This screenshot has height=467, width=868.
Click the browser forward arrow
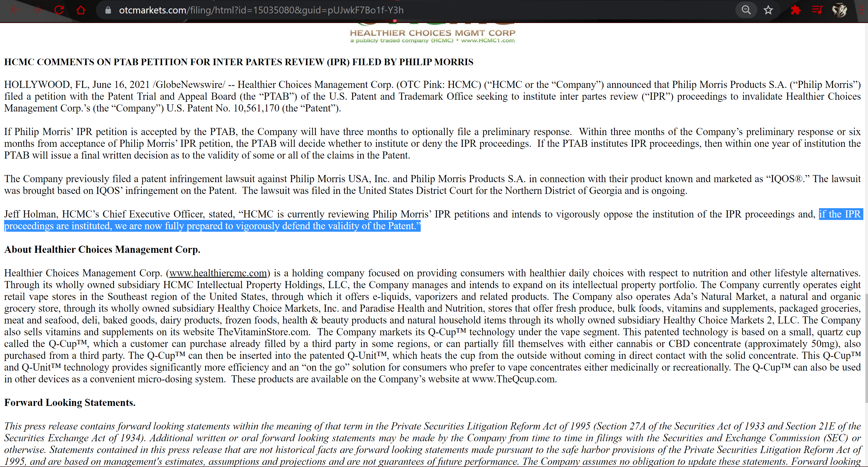tap(37, 10)
